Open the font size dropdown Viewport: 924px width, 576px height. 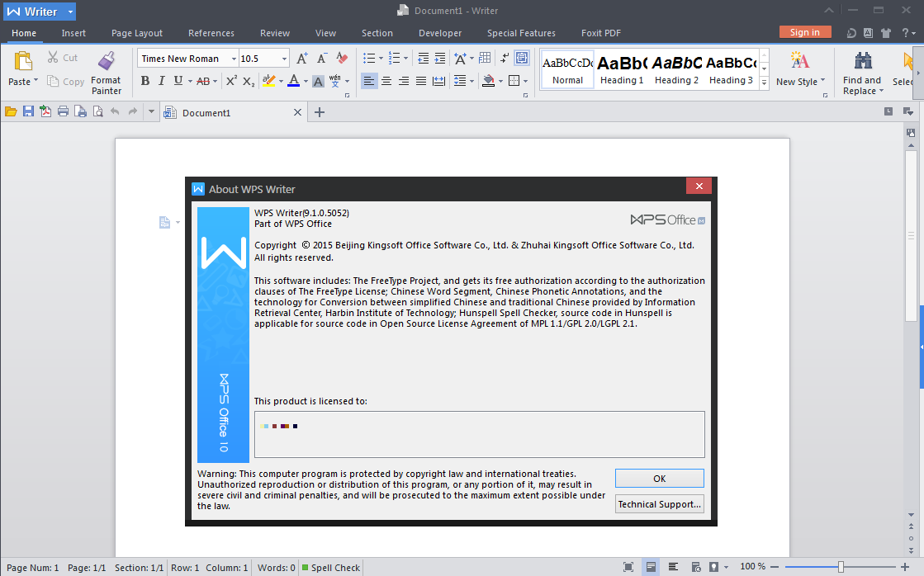coord(284,59)
